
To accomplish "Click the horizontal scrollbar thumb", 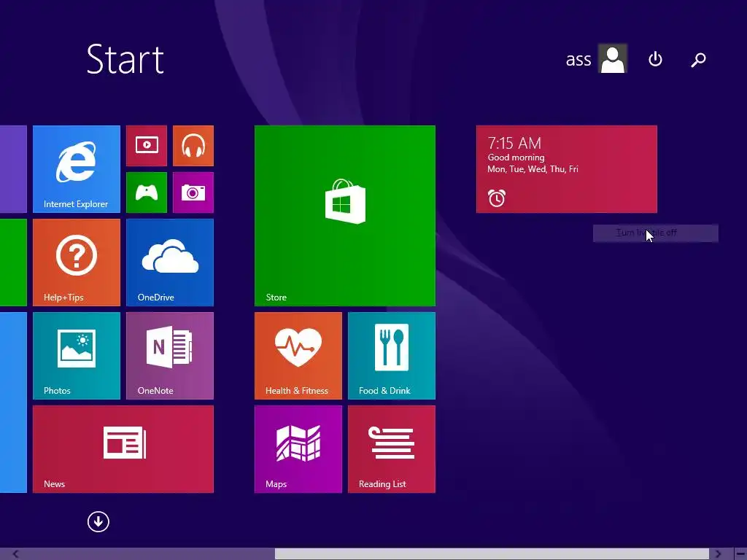I will (492, 554).
